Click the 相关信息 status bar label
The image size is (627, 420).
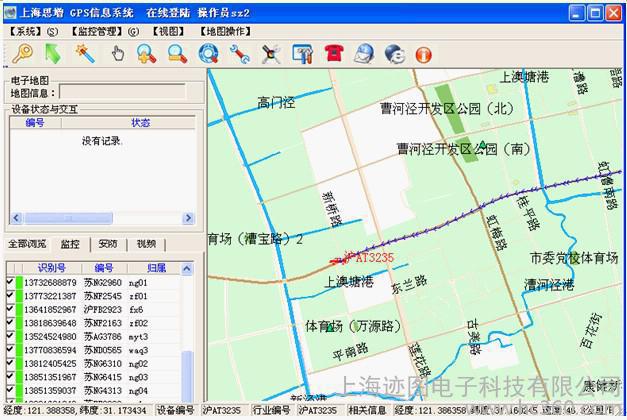point(367,410)
